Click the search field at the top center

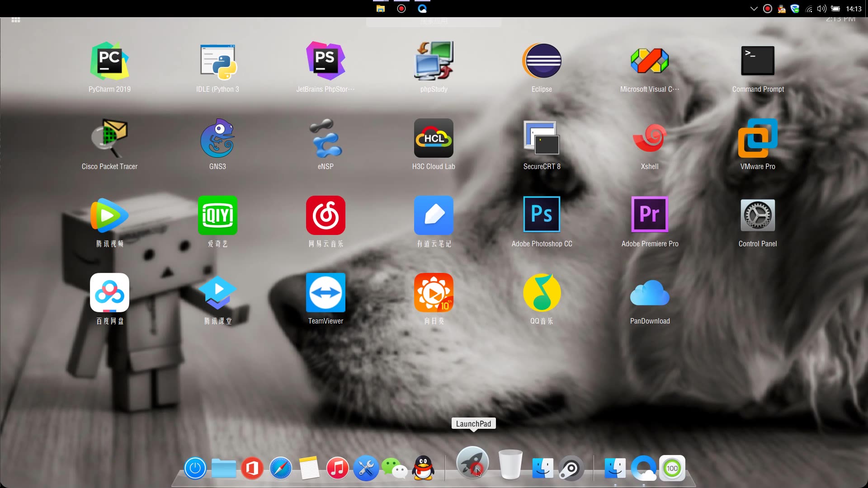434,22
